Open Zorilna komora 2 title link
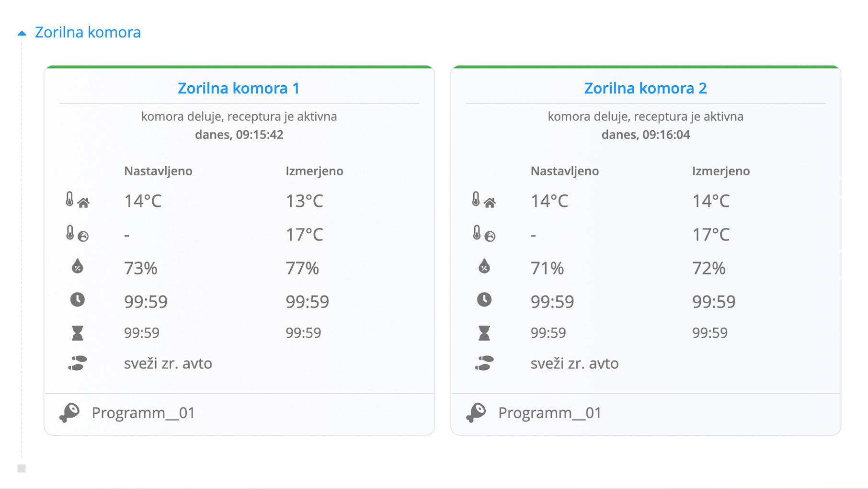The width and height of the screenshot is (868, 489). (645, 88)
